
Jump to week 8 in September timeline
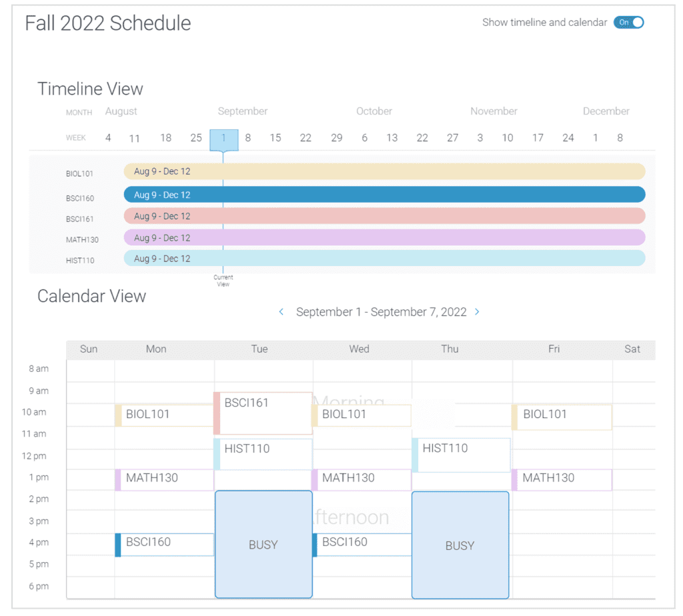click(248, 138)
